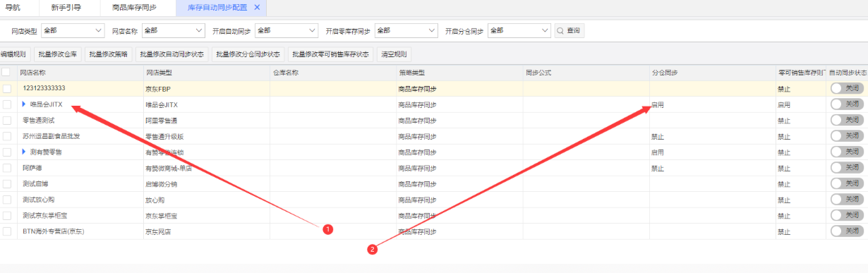The width and height of the screenshot is (868, 273).
Task: Click the 查询 search button
Action: tap(569, 31)
